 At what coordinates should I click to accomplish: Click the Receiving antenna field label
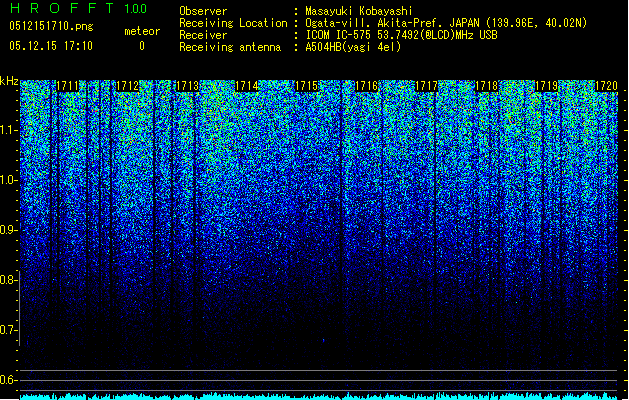point(230,47)
